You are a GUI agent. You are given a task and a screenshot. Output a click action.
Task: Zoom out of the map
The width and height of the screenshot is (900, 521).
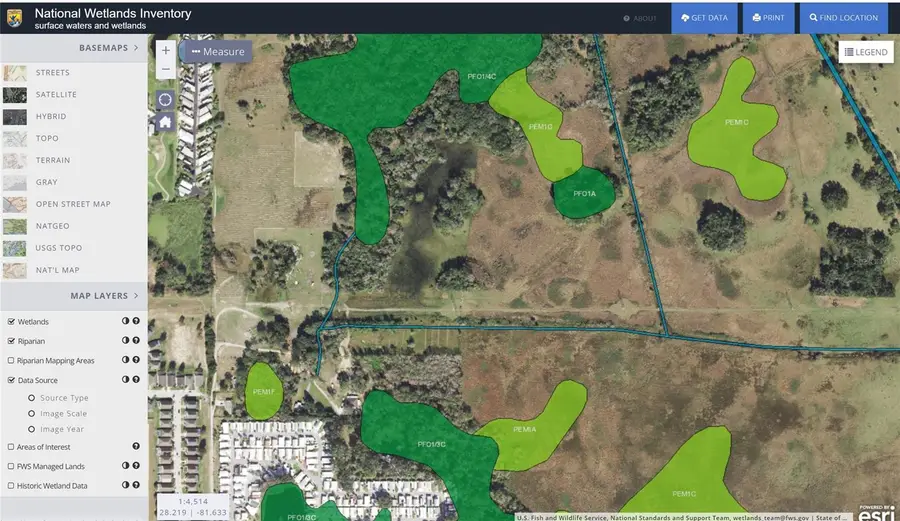pos(166,70)
